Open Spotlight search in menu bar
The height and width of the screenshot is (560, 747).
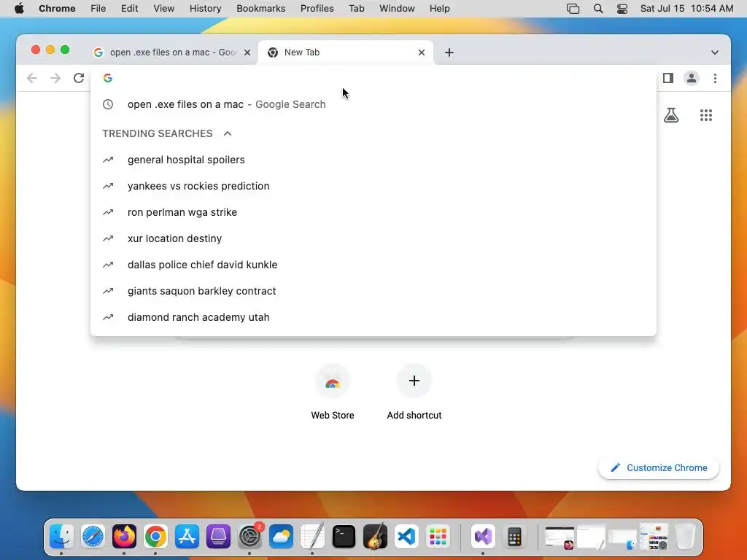598,9
